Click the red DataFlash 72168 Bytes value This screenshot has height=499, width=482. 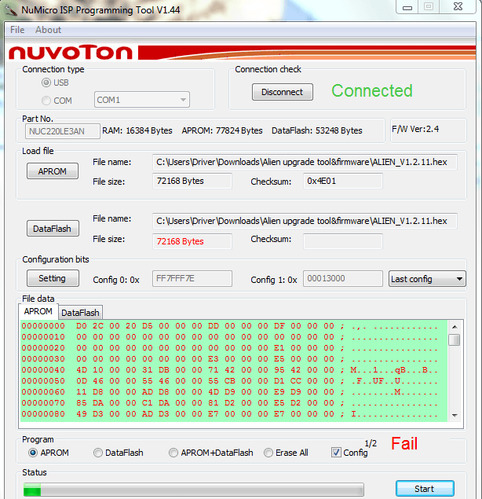[180, 241]
